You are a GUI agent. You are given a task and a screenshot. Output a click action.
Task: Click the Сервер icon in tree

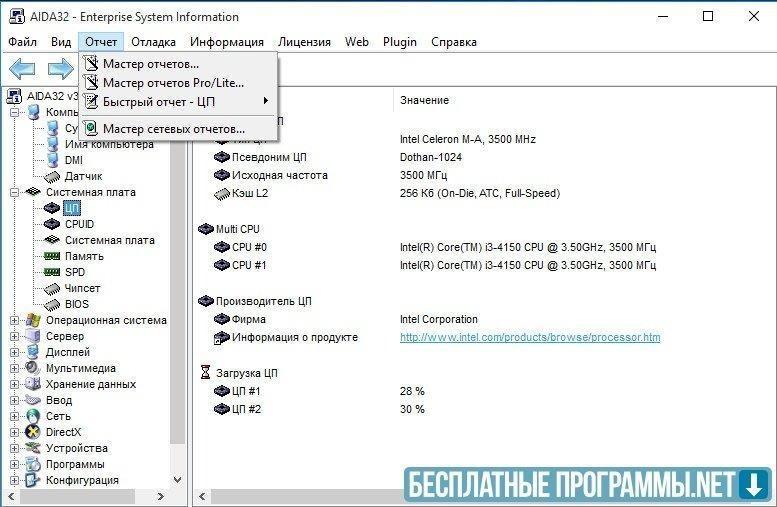[x=33, y=336]
